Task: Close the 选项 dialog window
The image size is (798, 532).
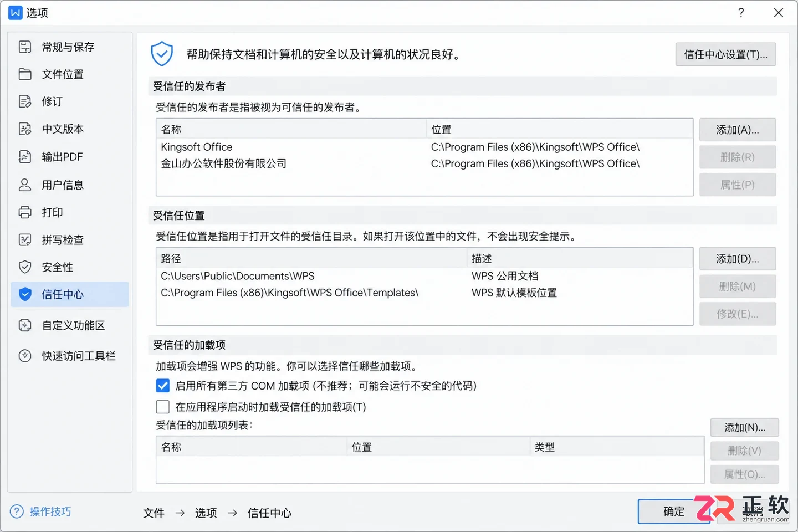Action: (779, 13)
